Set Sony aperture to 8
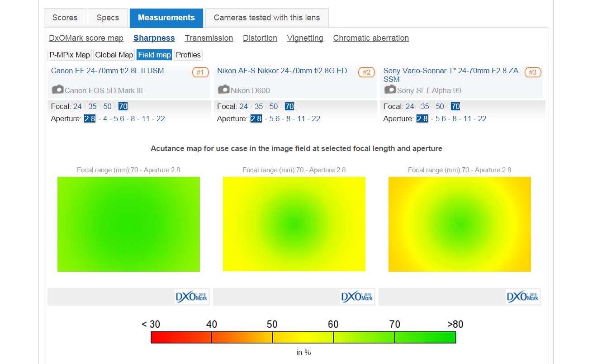Image resolution: width=602 pixels, height=364 pixels. 455,118
